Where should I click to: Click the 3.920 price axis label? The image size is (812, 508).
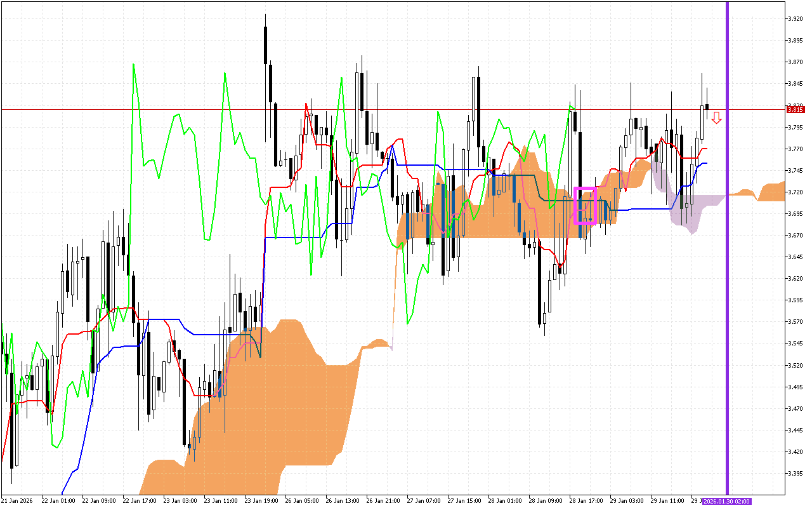click(795, 19)
